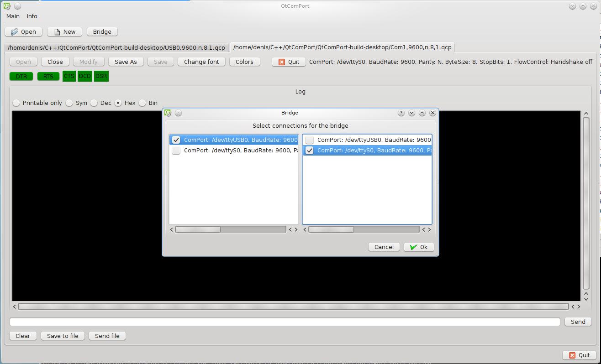This screenshot has width=601, height=364.
Task: Cancel the Bridge dialog
Action: point(384,247)
